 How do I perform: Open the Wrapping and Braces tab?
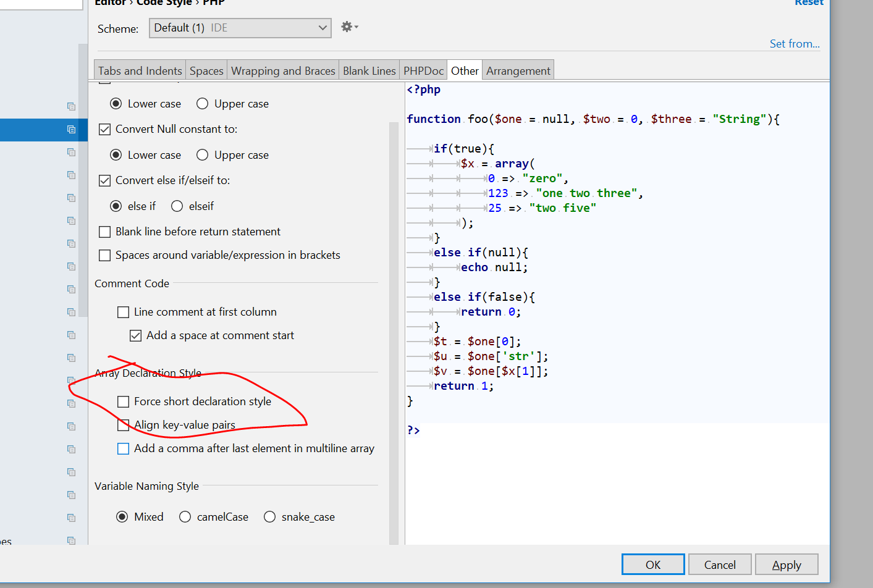point(283,71)
